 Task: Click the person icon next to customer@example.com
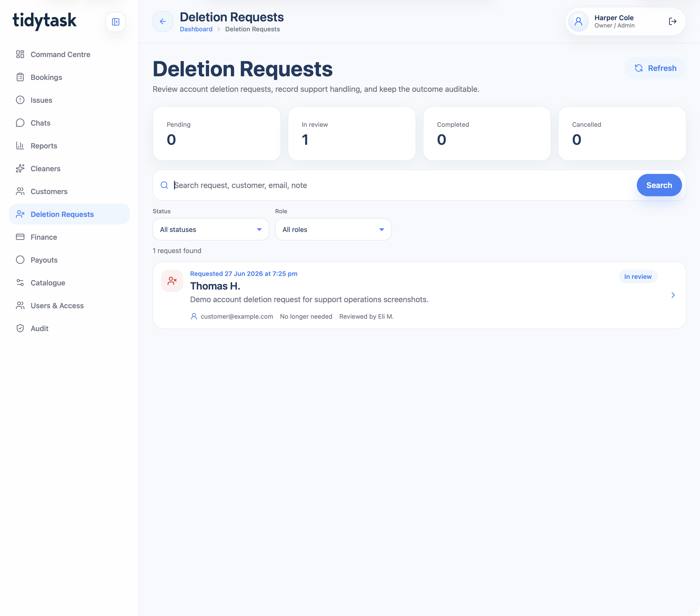(x=194, y=317)
